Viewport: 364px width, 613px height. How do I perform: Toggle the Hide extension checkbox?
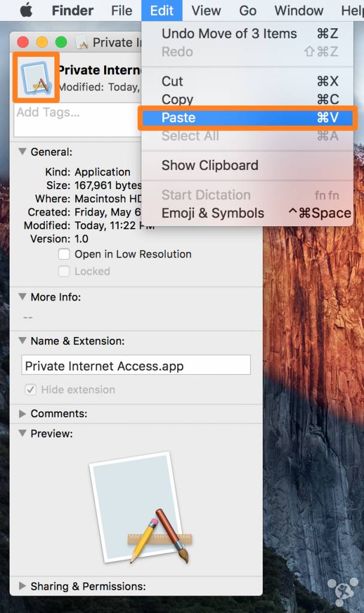(30, 390)
